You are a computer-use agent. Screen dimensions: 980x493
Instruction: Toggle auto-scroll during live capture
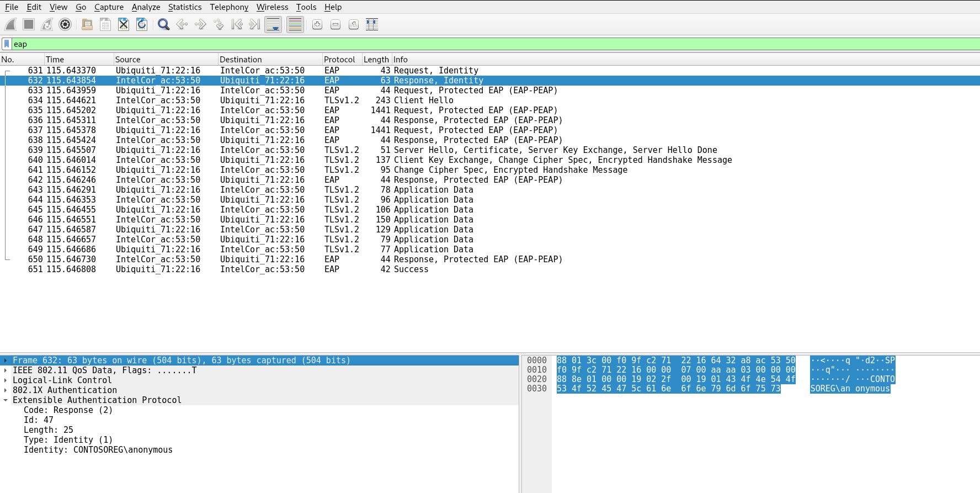pos(273,24)
